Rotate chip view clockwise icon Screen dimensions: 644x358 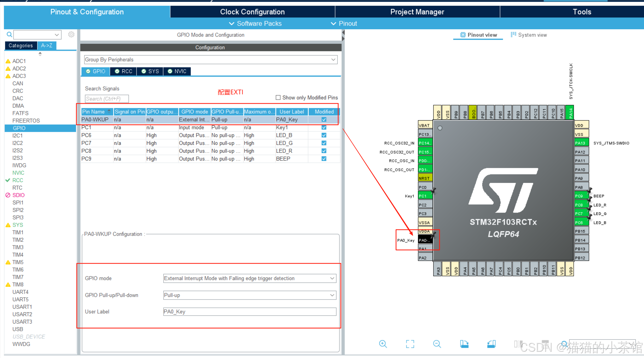pos(464,344)
